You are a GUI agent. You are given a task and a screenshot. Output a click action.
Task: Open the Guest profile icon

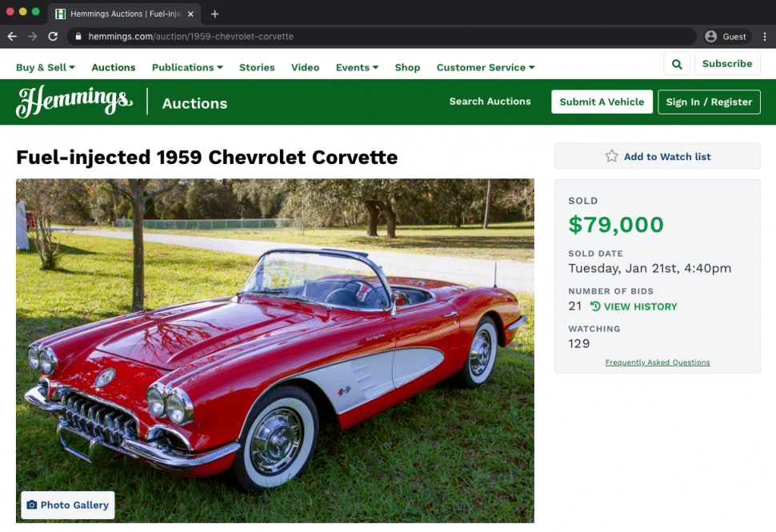coord(711,36)
